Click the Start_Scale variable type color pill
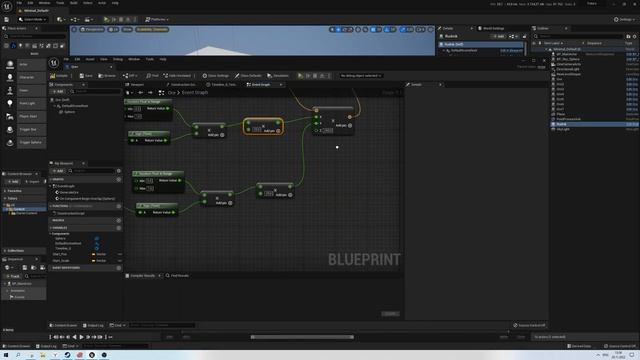The height and width of the screenshot is (360, 640). (93, 260)
